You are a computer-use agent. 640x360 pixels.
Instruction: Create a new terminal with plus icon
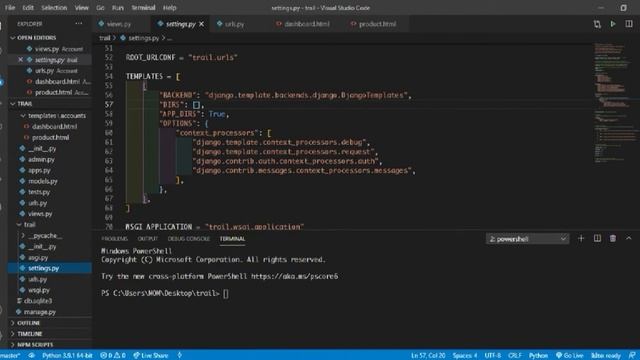(581, 238)
